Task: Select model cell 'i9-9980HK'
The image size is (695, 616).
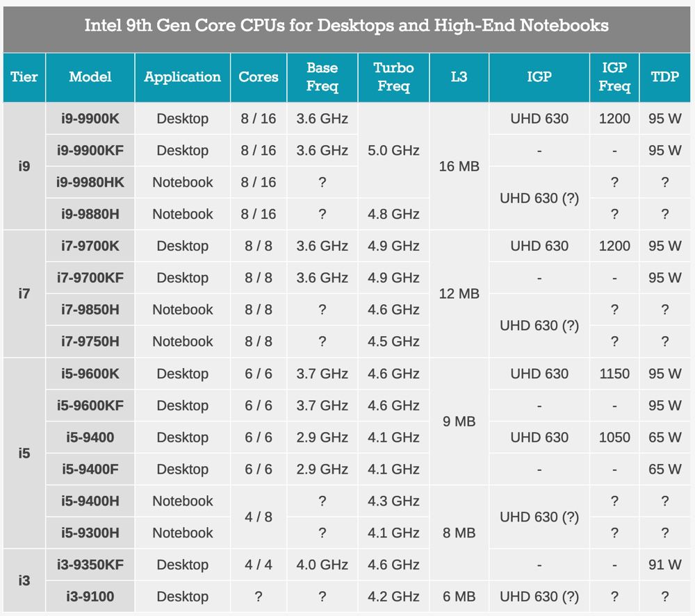Action: [90, 183]
